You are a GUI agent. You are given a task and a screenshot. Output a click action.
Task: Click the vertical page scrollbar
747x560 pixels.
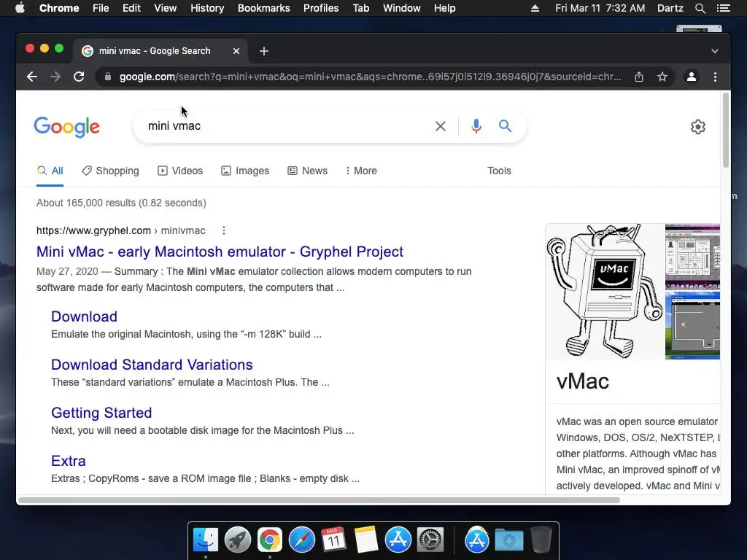click(x=726, y=130)
